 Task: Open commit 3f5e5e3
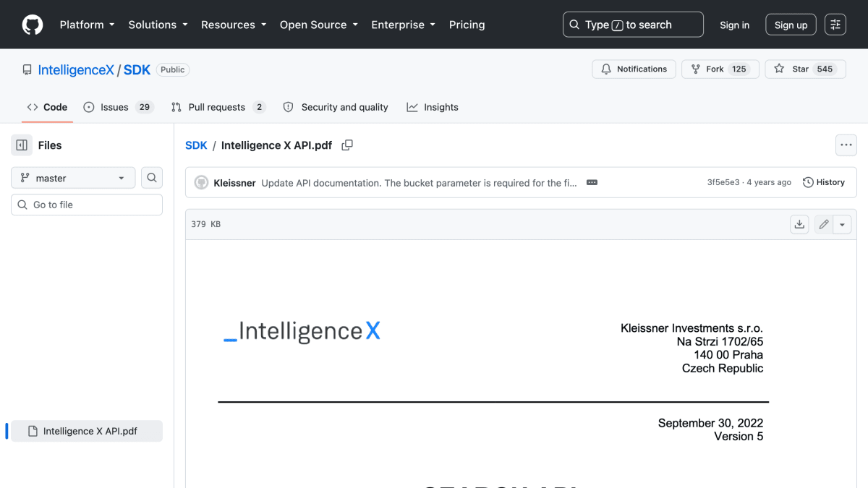(x=723, y=183)
